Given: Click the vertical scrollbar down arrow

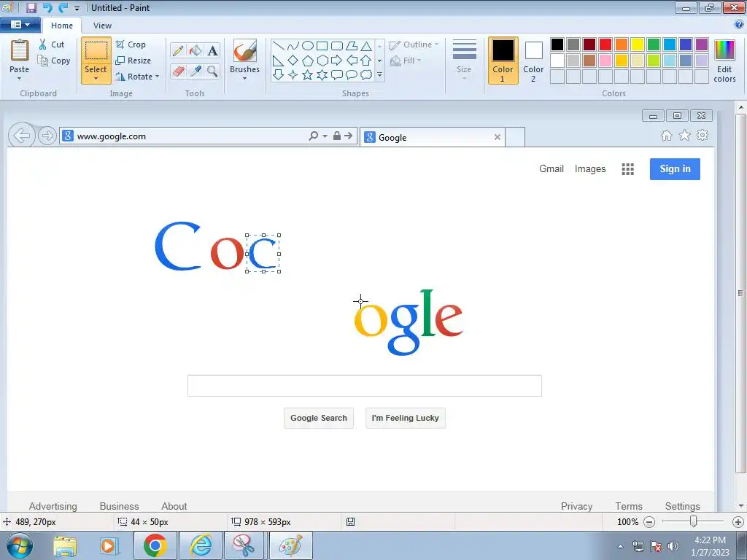Looking at the screenshot, I should click(741, 506).
